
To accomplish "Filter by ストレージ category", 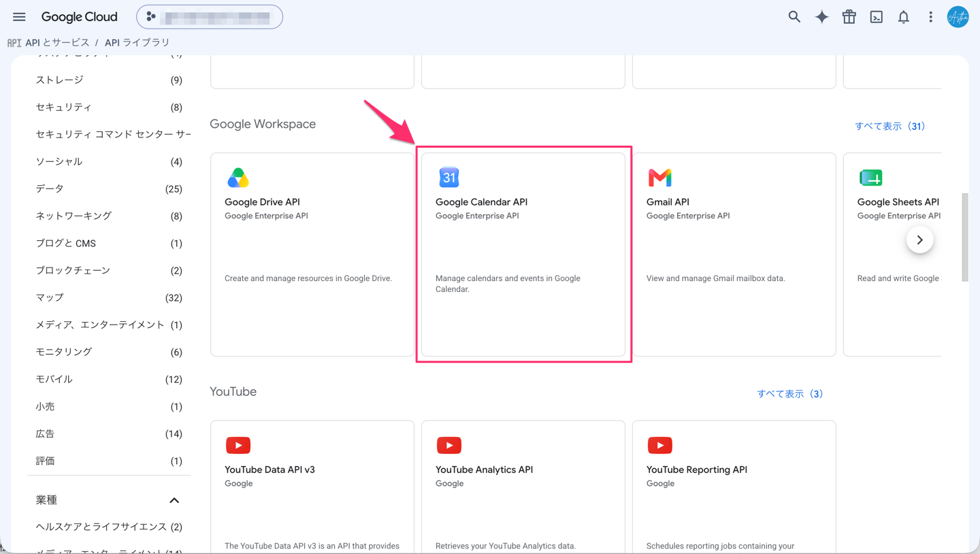I will 109,80.
